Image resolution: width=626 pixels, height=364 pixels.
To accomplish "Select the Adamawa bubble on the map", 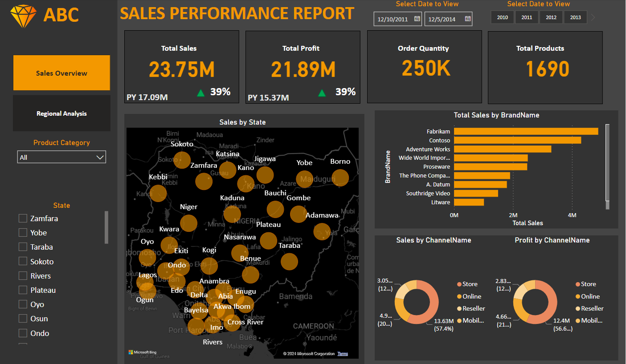I will (x=322, y=231).
